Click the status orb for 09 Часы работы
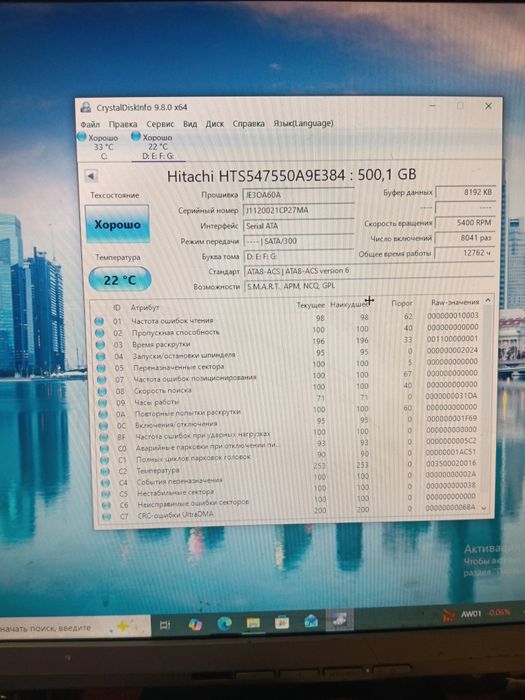 pyautogui.click(x=103, y=403)
